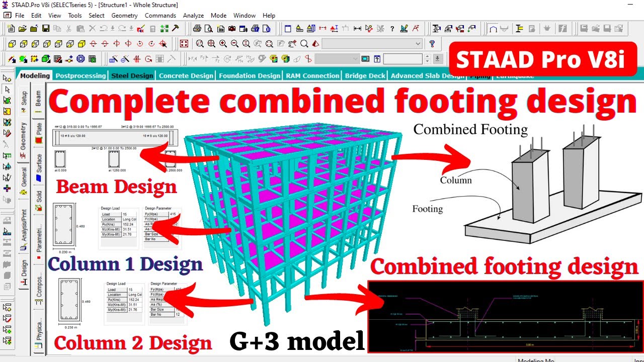Click the Zoom Out magnifier with minus

tap(234, 44)
